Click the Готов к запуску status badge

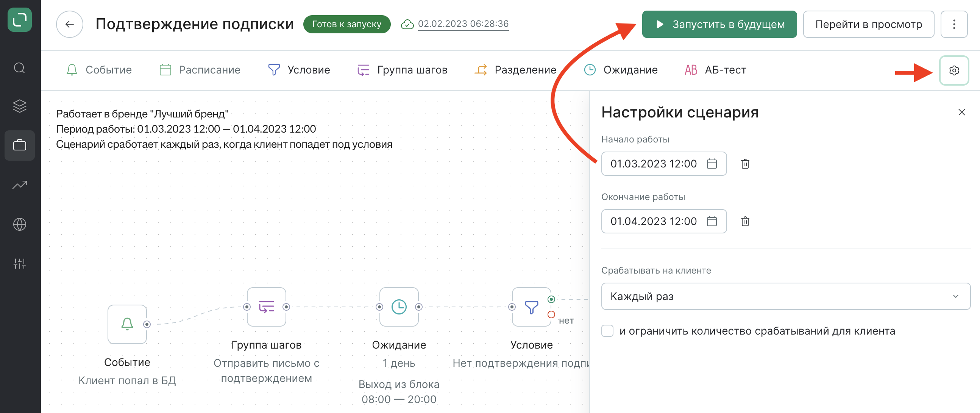point(346,24)
